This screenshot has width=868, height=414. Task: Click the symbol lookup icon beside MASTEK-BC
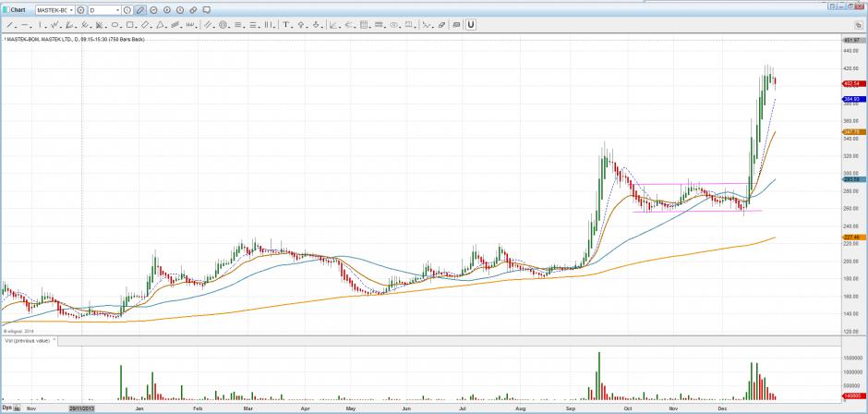[x=81, y=10]
